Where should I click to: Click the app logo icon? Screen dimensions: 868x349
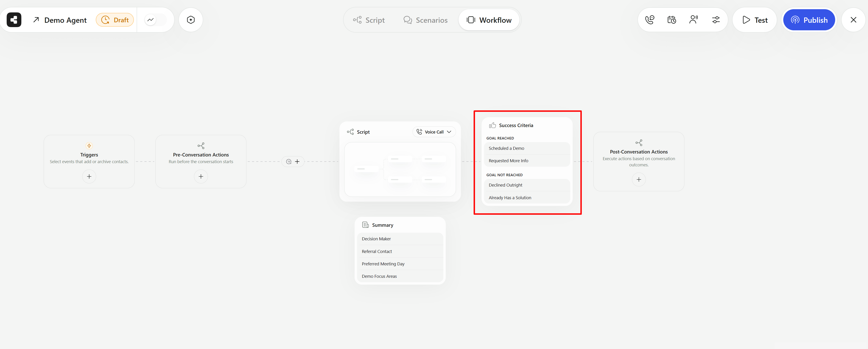pos(14,20)
